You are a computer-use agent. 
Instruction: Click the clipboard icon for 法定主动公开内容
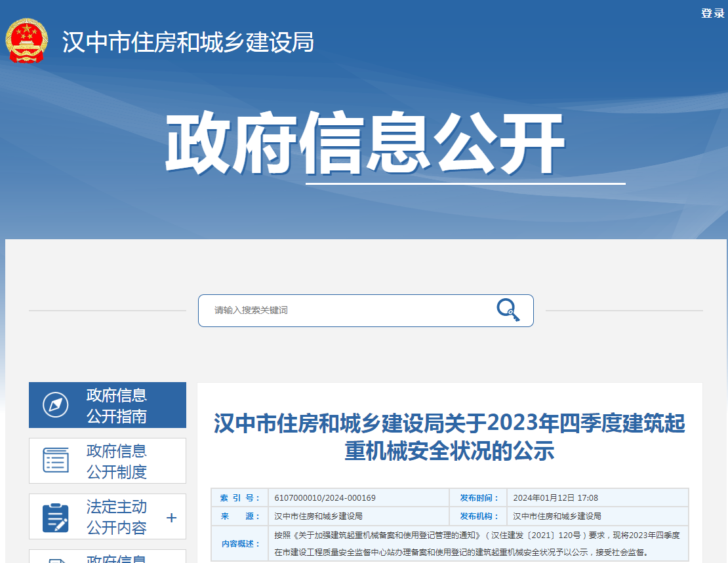tap(56, 518)
